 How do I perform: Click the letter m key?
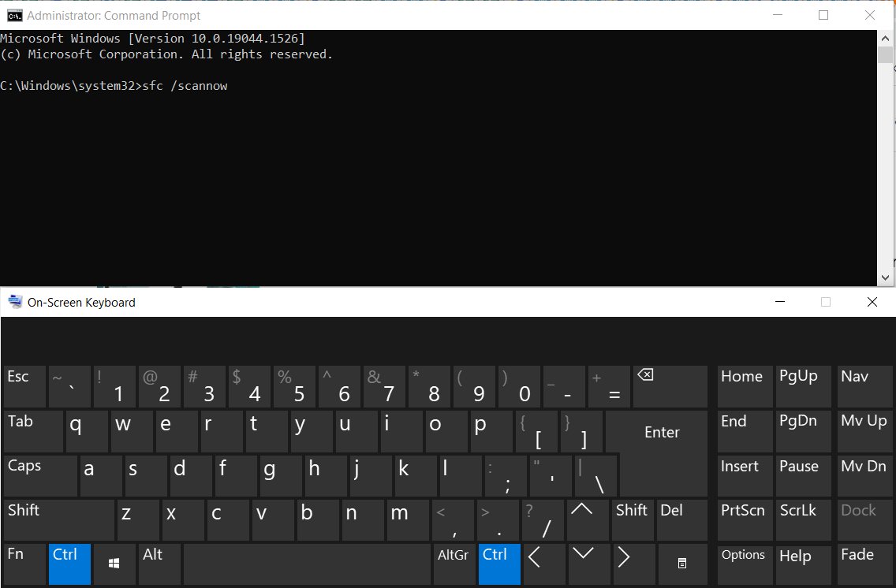click(x=408, y=520)
